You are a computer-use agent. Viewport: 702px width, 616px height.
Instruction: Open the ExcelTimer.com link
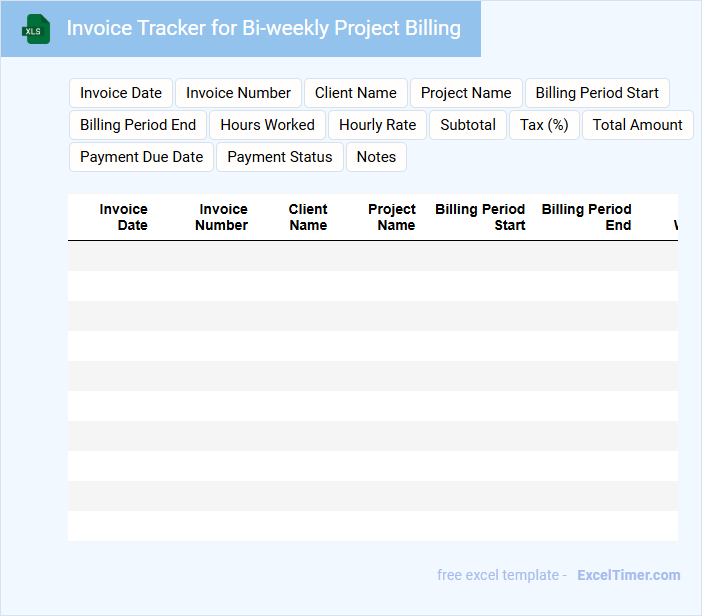pos(629,575)
